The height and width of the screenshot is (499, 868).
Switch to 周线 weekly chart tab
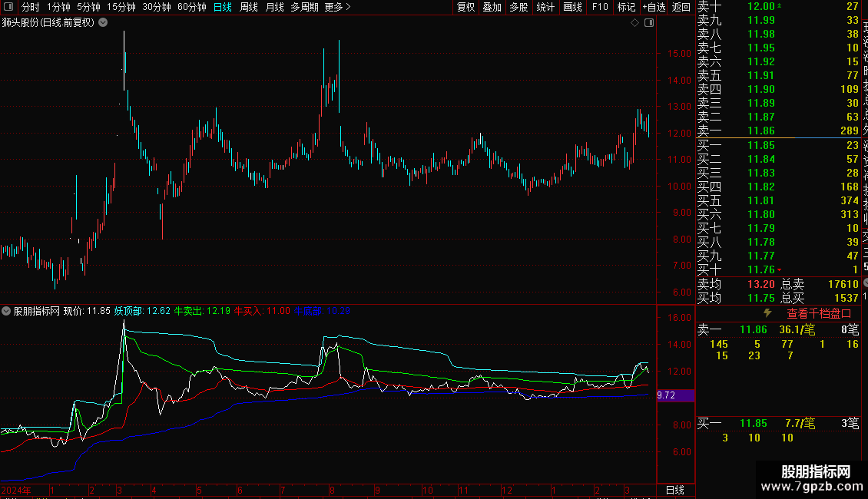point(249,7)
